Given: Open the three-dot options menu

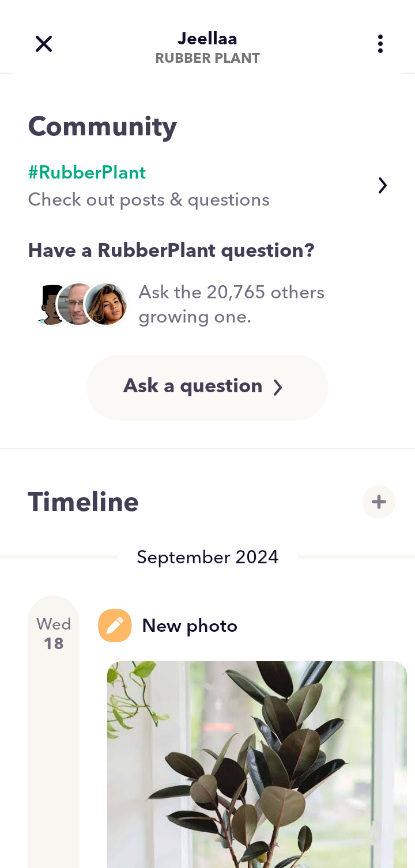Looking at the screenshot, I should click(x=380, y=44).
